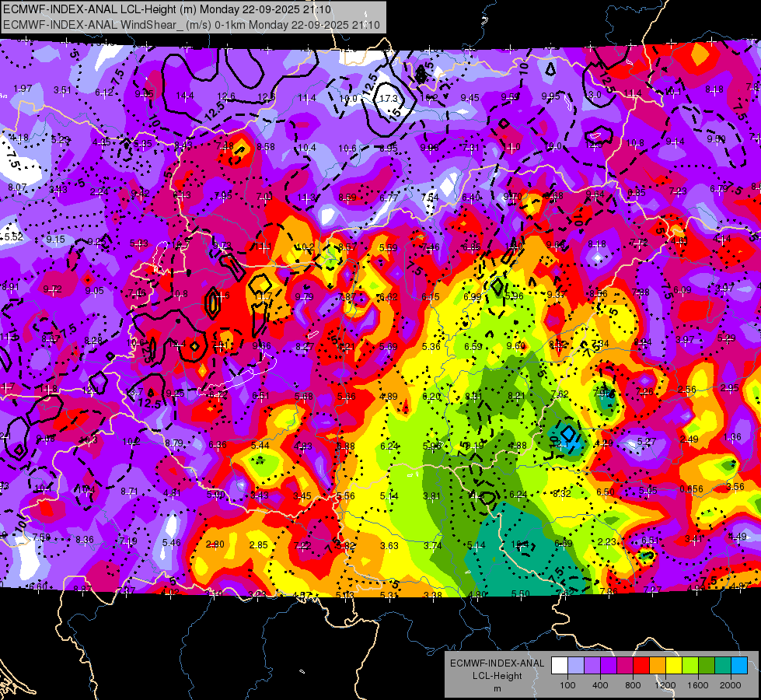Click the 6.99 grid value
The height and width of the screenshot is (700, 761).
[473, 297]
